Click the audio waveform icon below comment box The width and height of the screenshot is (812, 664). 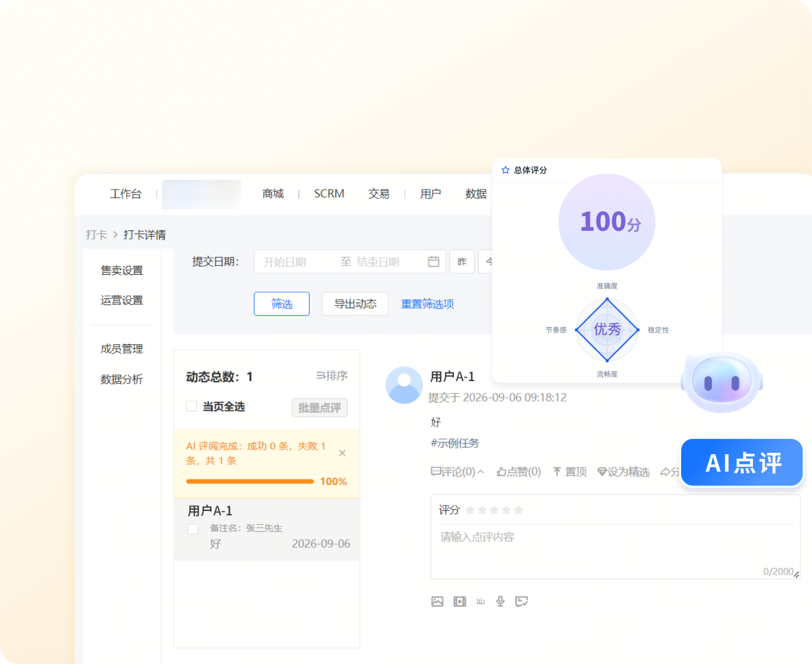coord(480,601)
